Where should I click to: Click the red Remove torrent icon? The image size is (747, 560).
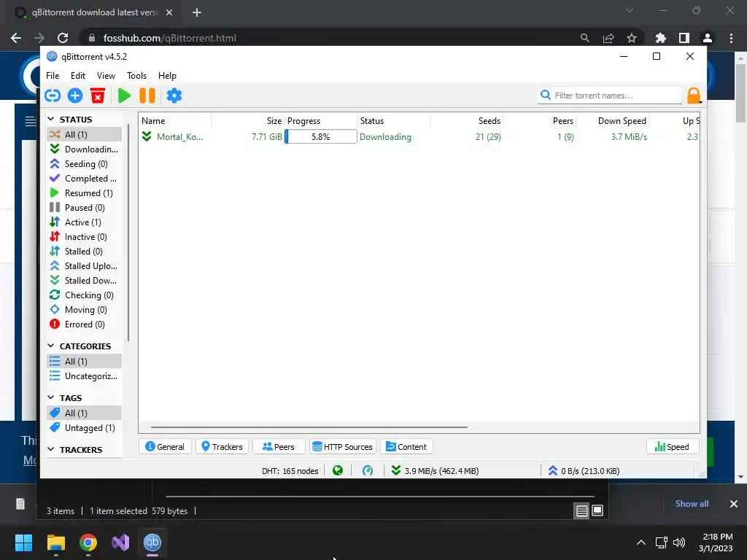point(98,96)
